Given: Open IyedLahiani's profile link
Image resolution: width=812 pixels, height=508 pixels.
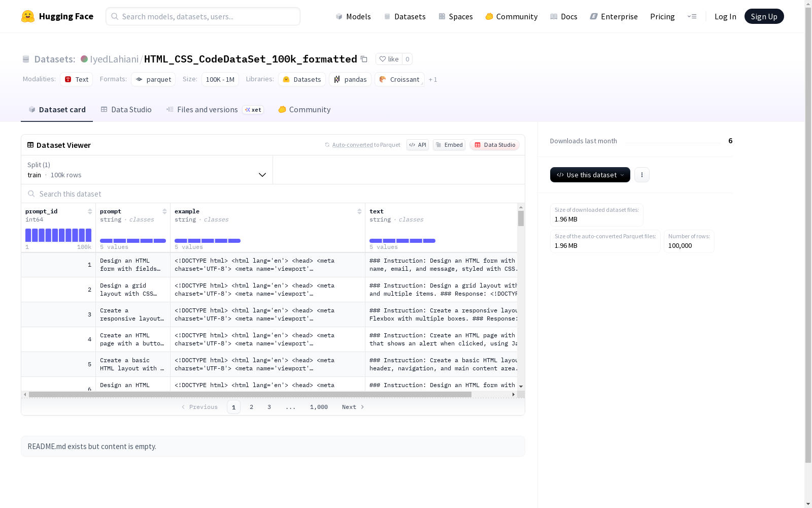Looking at the screenshot, I should pos(114,59).
